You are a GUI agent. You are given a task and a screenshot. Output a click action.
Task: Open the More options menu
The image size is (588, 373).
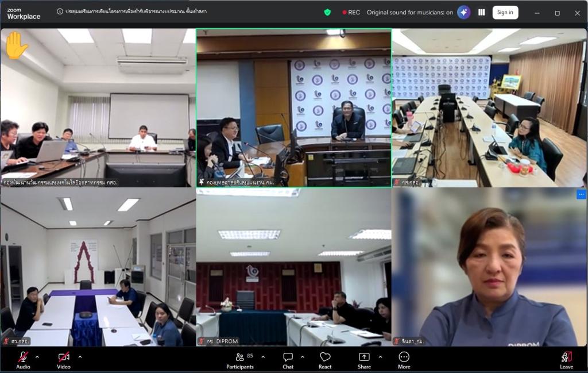tap(404, 360)
